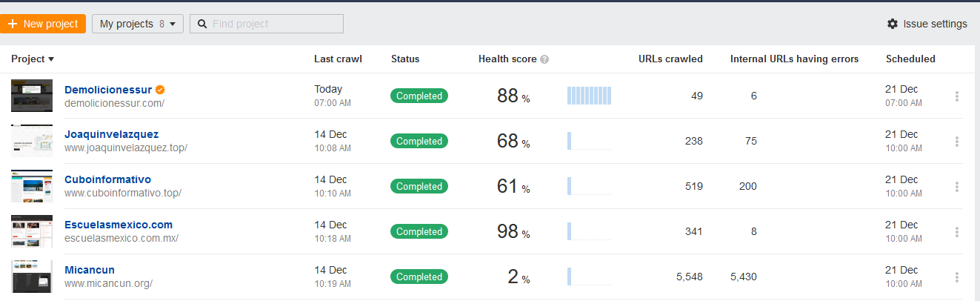Click the 5,430 internal URL errors value
980x301 pixels.
(744, 277)
